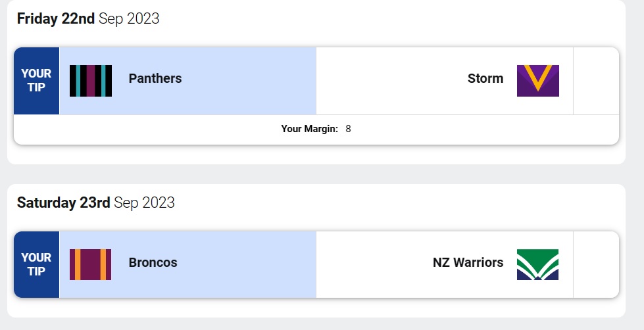The width and height of the screenshot is (644, 330).
Task: Click empty cell right of Warriors logo
Action: [x=596, y=264]
